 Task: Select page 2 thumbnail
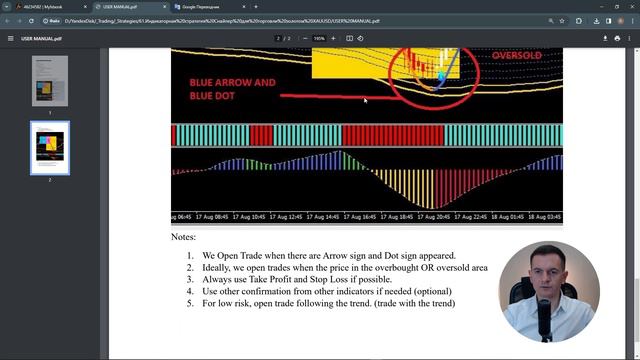click(50, 148)
